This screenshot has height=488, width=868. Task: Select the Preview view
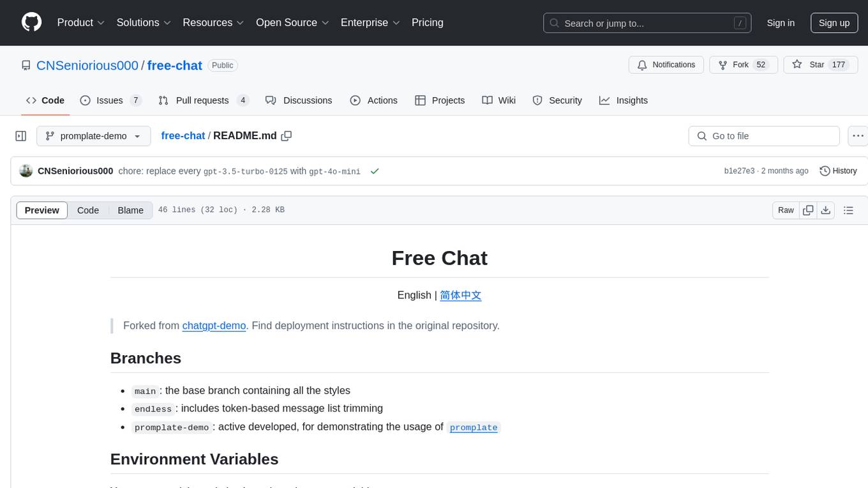coord(42,210)
